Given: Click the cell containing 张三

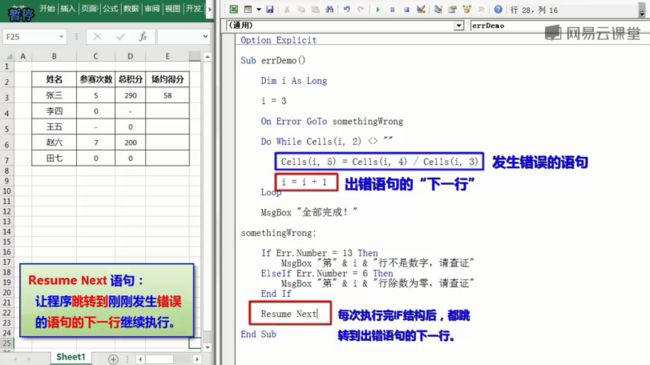Looking at the screenshot, I should point(54,95).
